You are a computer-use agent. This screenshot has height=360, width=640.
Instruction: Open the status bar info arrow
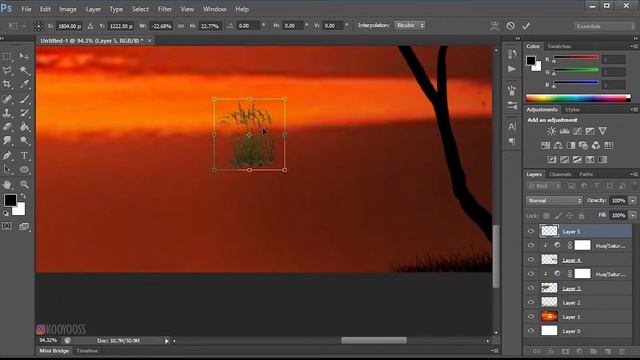[x=167, y=341]
